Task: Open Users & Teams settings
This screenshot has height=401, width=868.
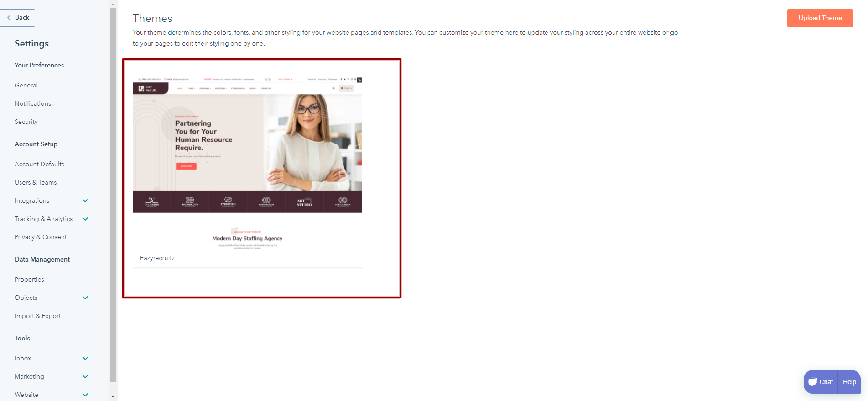Action: click(36, 182)
